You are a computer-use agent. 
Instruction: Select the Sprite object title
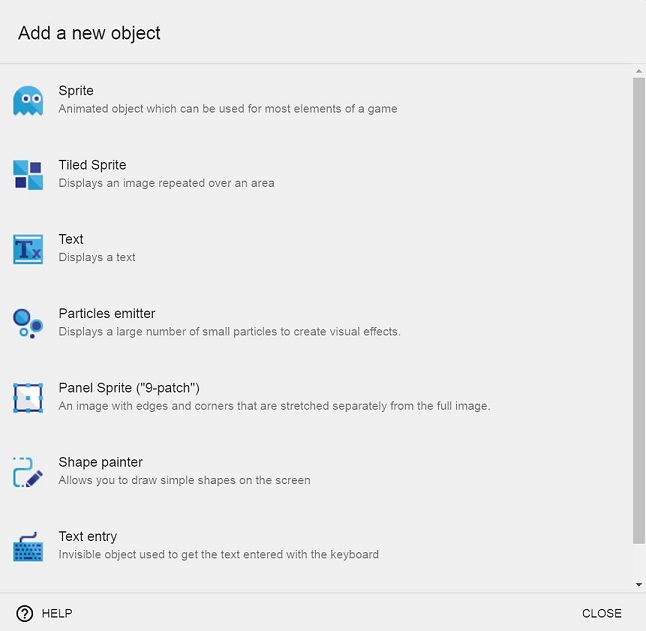pyautogui.click(x=76, y=91)
